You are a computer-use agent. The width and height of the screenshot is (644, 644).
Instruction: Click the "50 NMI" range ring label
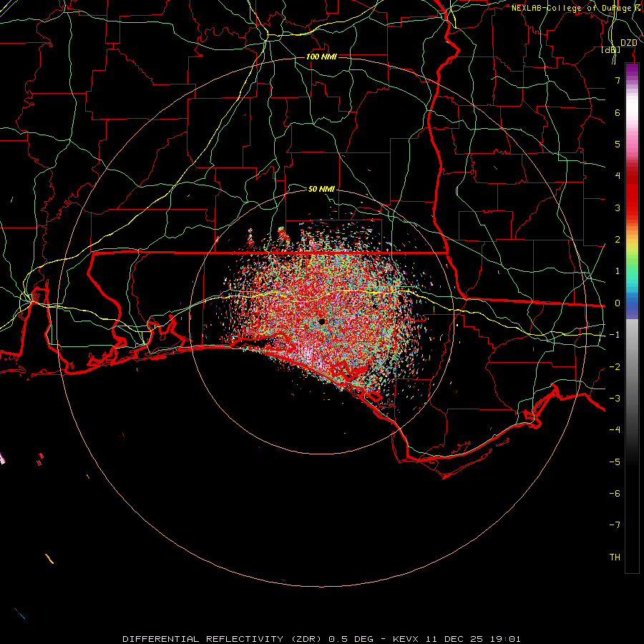[x=321, y=189]
